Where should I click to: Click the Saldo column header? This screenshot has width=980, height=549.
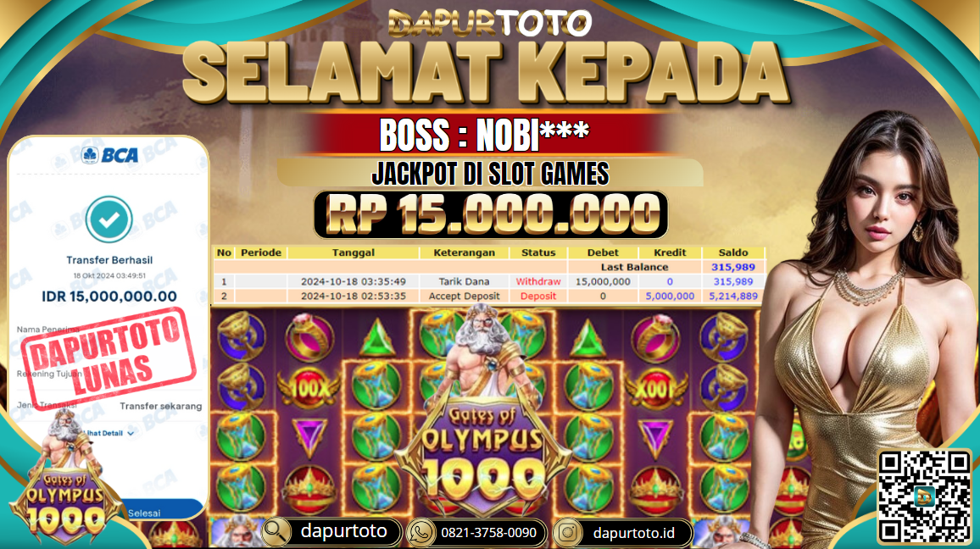pyautogui.click(x=732, y=252)
